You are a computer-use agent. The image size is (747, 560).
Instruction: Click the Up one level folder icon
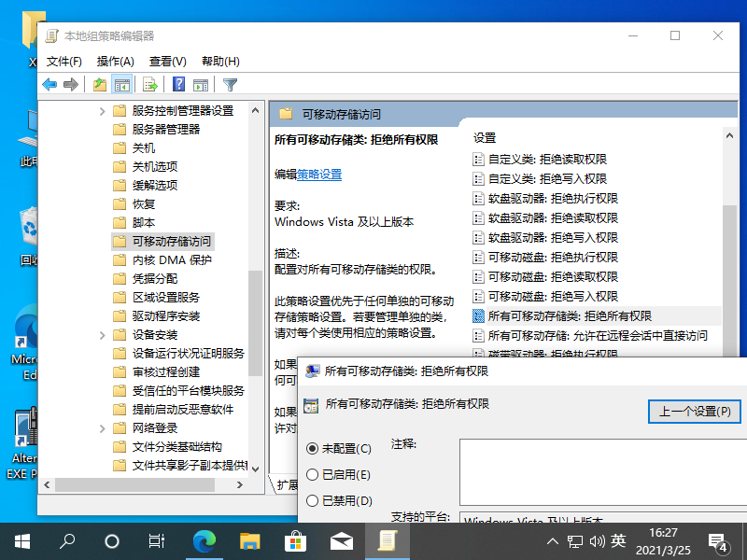pos(97,84)
